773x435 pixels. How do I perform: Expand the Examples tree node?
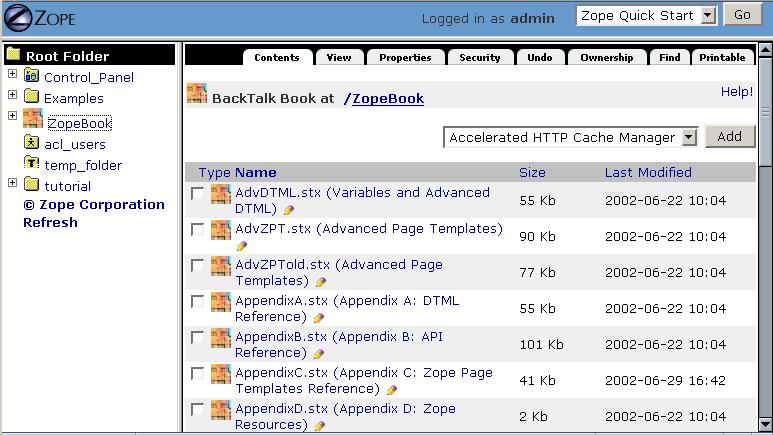(12, 94)
